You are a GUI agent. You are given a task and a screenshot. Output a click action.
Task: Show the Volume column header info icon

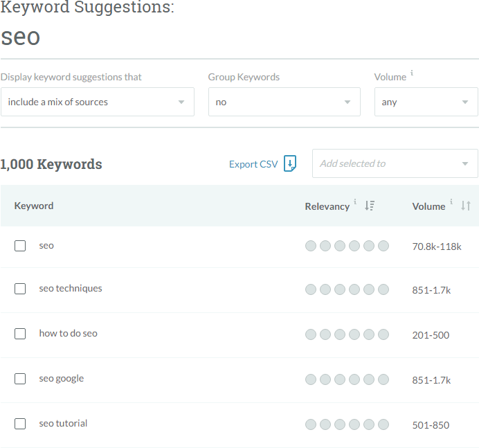tap(451, 202)
